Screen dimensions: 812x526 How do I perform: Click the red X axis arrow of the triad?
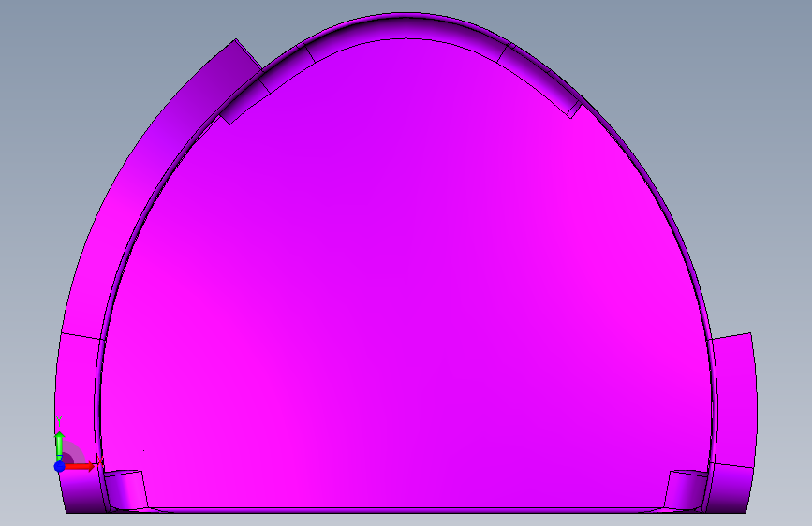click(x=79, y=466)
